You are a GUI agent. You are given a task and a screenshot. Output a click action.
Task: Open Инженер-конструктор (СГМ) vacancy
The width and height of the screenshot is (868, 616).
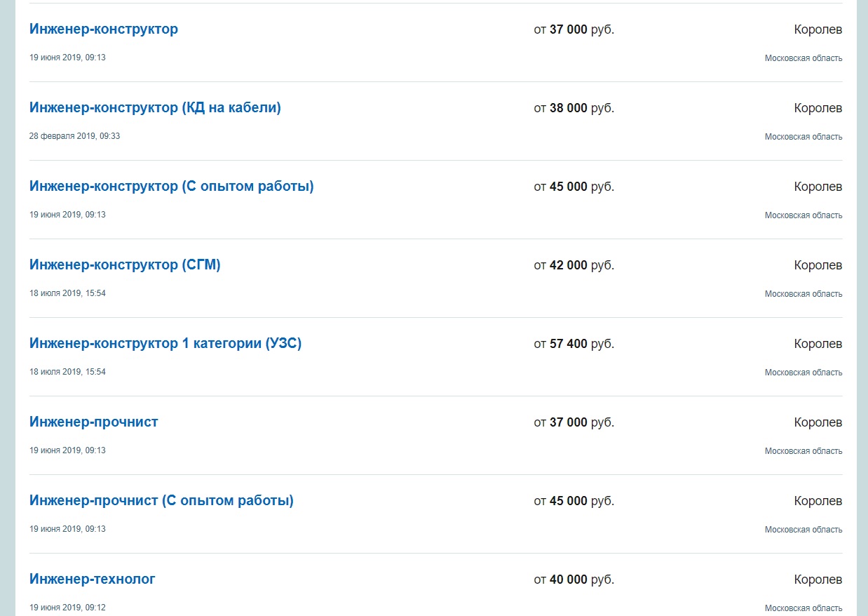click(125, 265)
